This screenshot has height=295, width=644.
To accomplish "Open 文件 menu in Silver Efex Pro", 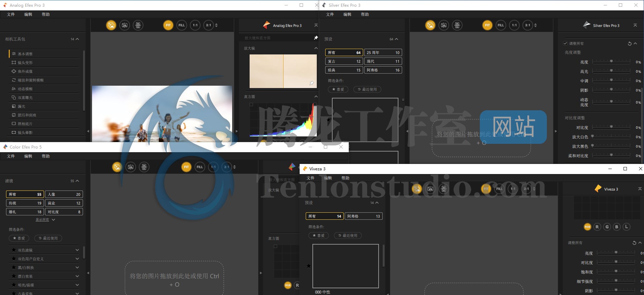I will coord(330,14).
